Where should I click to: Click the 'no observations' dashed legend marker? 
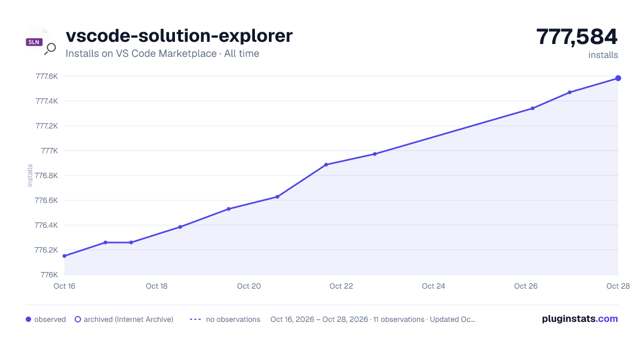coord(195,319)
